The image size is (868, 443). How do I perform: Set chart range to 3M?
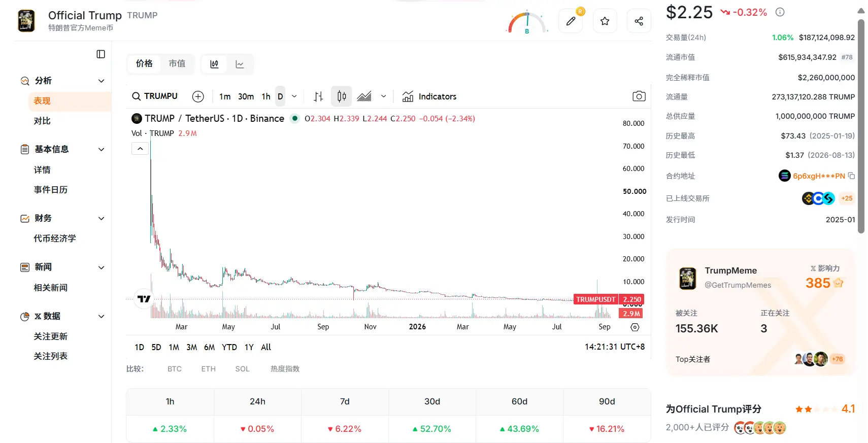[x=191, y=347]
